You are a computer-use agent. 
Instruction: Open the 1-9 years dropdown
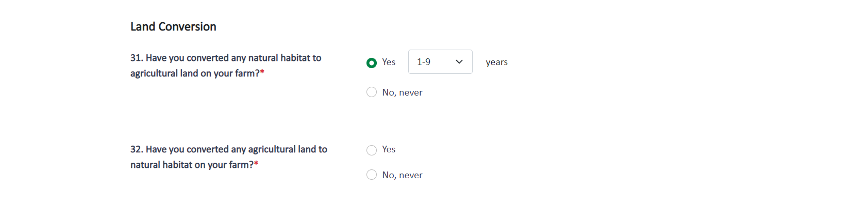(440, 62)
